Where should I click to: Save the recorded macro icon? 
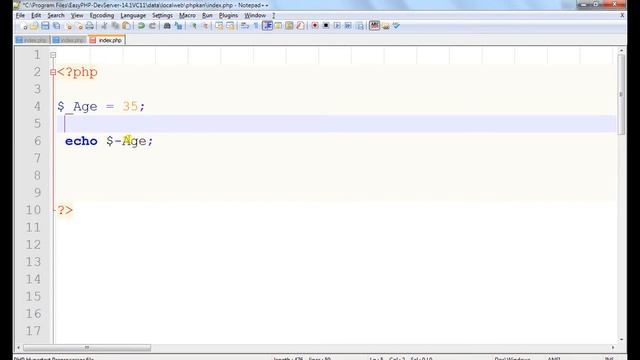coord(360,26)
